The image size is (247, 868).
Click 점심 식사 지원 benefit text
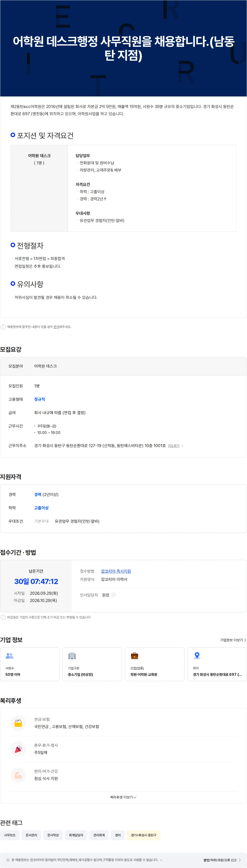(x=46, y=778)
